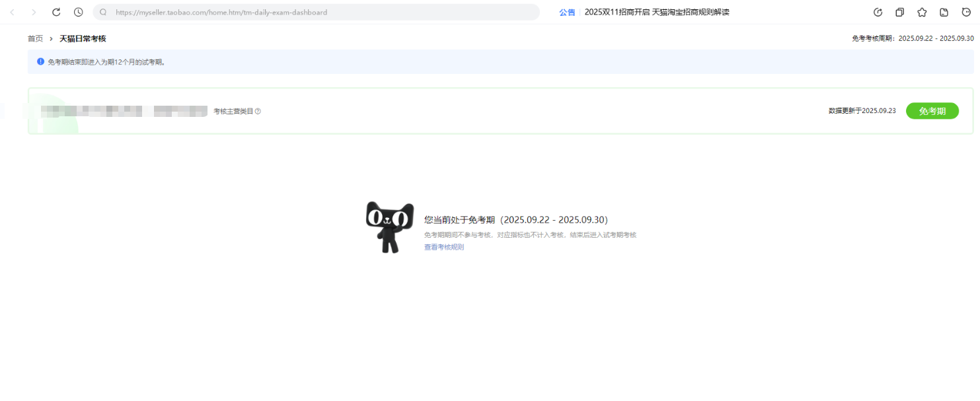
Task: Select 天猫日常考核 breadcrumb item
Action: tap(83, 38)
